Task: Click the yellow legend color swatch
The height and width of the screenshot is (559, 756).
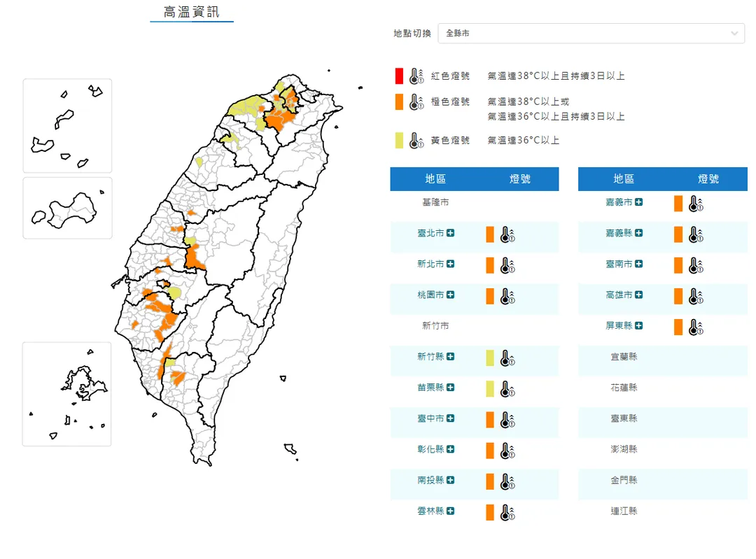Action: pos(399,140)
